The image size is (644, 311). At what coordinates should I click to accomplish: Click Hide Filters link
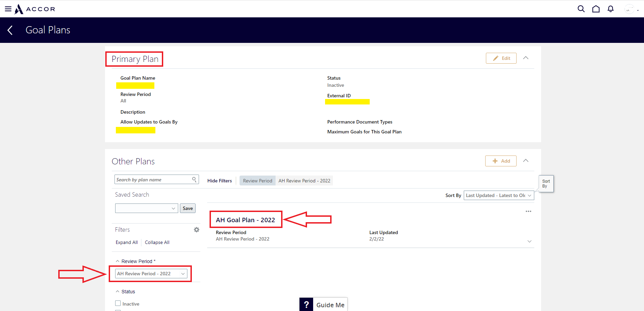(x=219, y=181)
